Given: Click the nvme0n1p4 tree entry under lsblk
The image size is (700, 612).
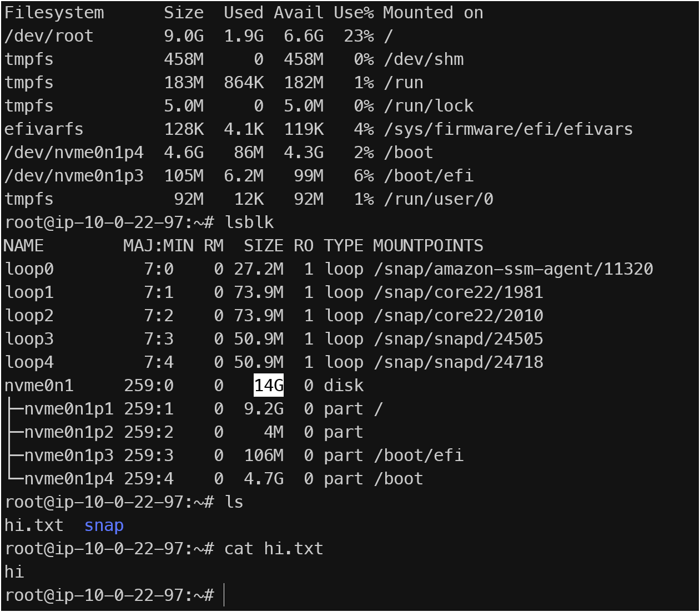Looking at the screenshot, I should click(x=69, y=479).
